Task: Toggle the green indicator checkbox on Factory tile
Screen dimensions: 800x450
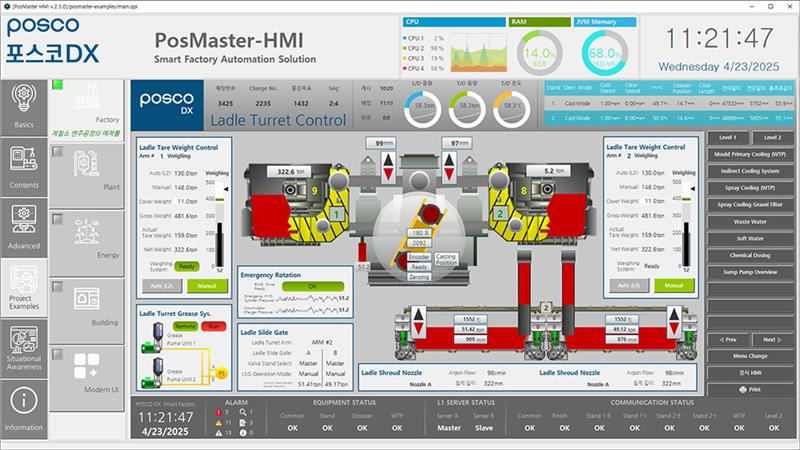Action: pos(58,85)
